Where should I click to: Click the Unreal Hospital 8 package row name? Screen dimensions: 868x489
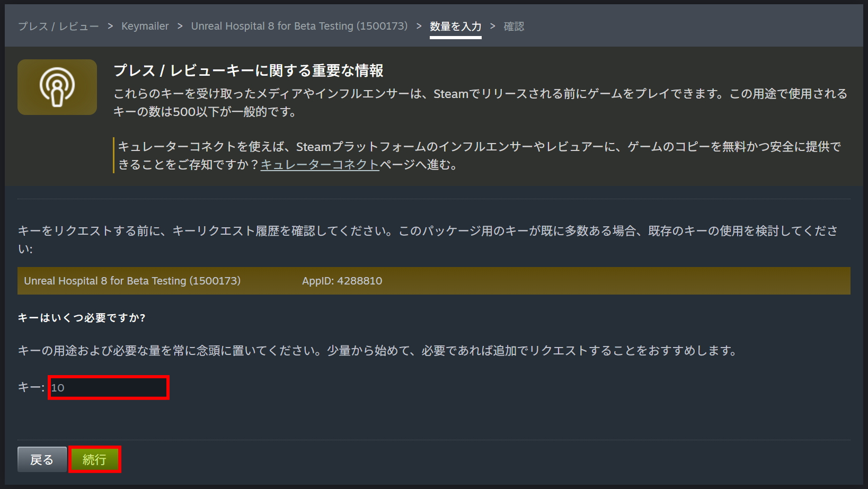[x=132, y=281]
